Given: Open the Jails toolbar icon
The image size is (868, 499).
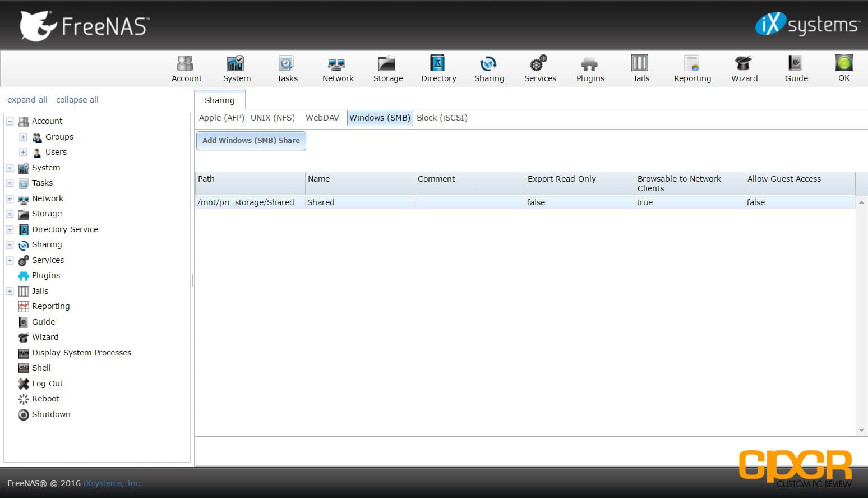Looking at the screenshot, I should click(x=640, y=69).
